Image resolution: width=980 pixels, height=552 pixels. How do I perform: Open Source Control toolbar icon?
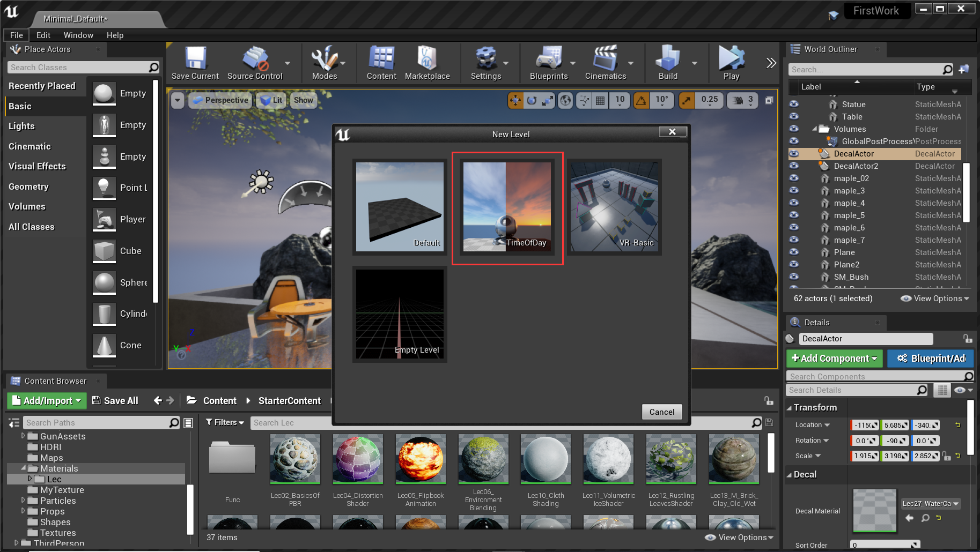coord(255,58)
